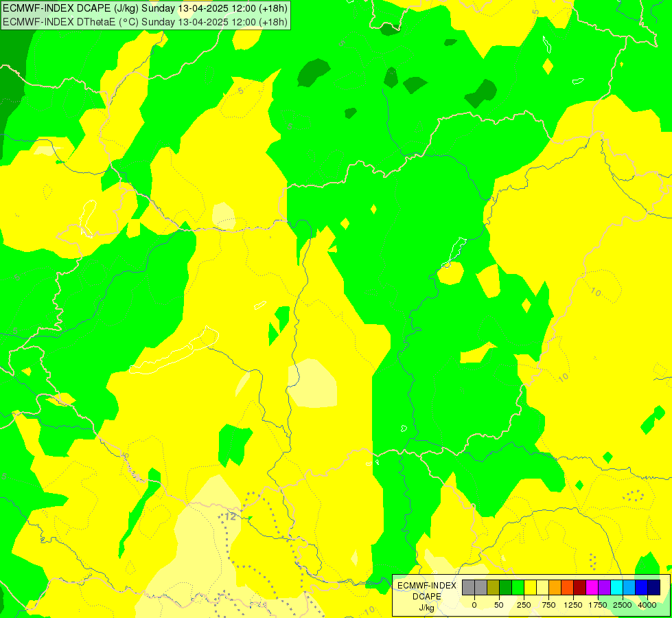Click the legend value 50

point(499,605)
